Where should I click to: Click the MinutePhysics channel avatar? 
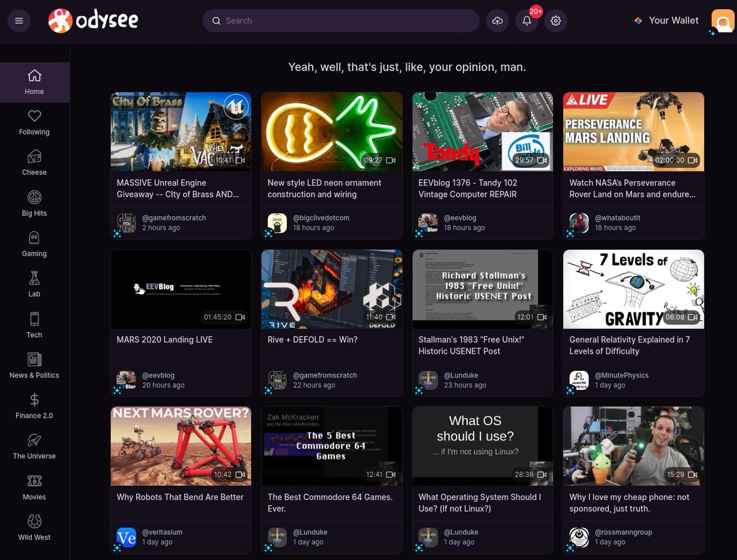tap(579, 380)
